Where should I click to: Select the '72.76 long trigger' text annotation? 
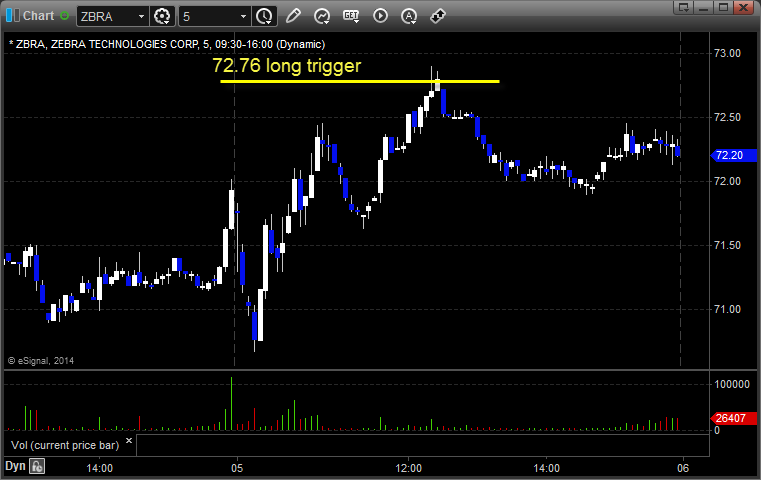[x=286, y=66]
